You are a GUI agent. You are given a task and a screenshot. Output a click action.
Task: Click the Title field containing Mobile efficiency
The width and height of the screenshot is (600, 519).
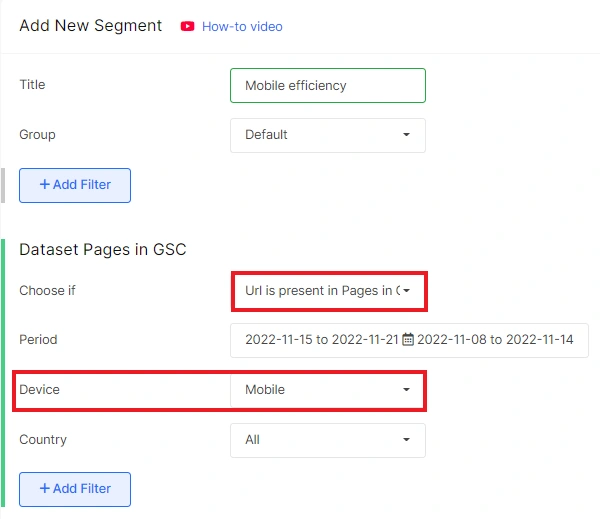tap(328, 85)
